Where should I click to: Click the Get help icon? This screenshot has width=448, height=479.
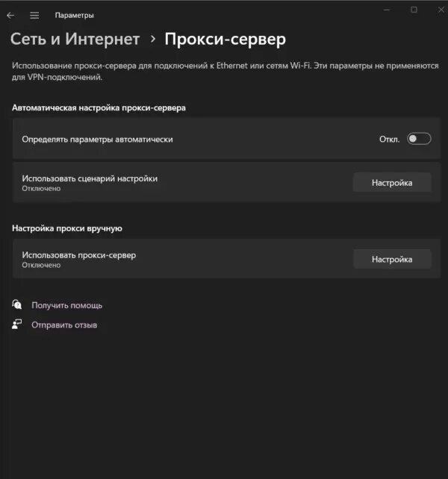[x=17, y=304]
